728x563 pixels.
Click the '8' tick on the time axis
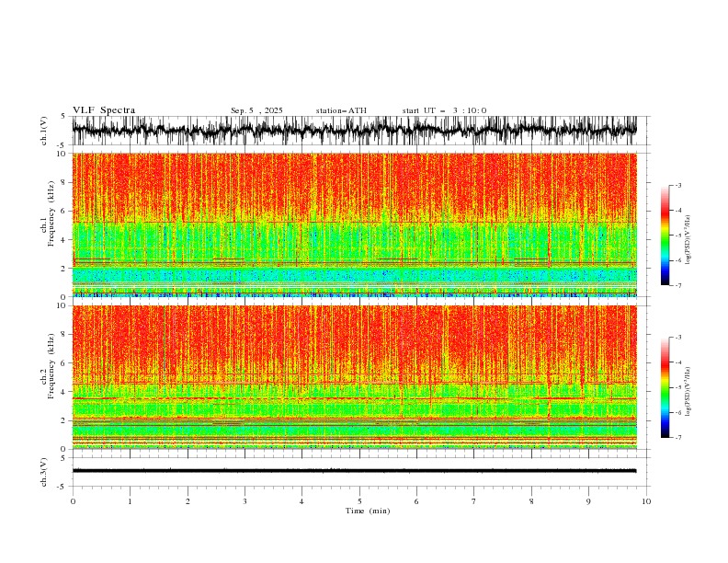(531, 501)
